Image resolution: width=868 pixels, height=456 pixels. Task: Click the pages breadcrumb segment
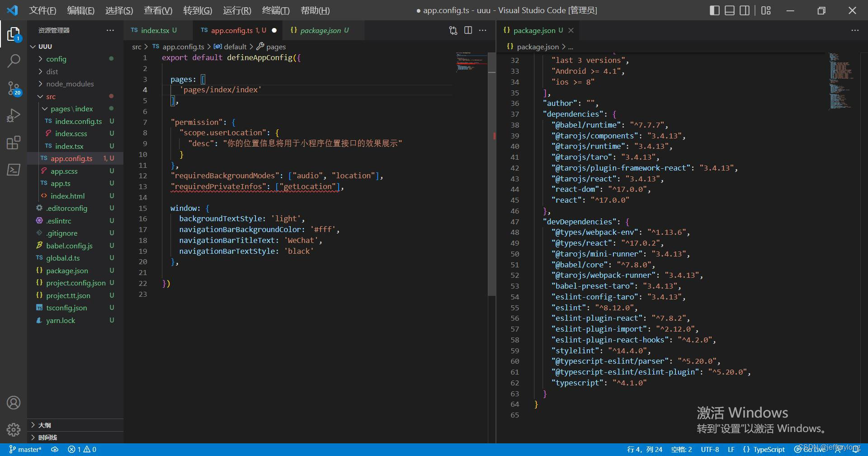pyautogui.click(x=271, y=47)
